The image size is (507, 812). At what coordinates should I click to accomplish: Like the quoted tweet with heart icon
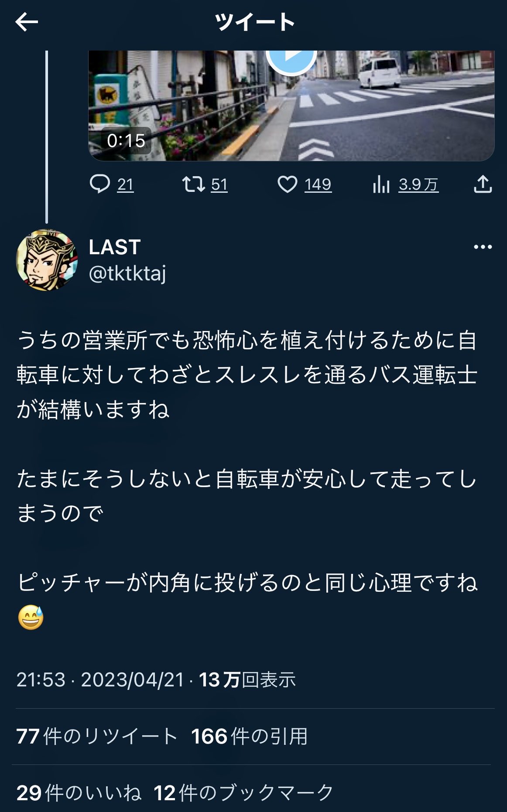(288, 184)
